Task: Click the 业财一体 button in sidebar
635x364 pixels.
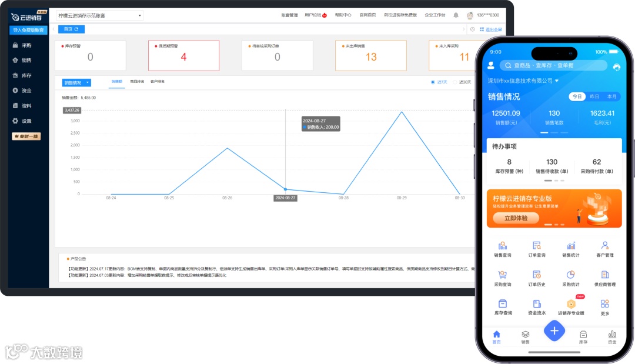Action: tap(26, 136)
